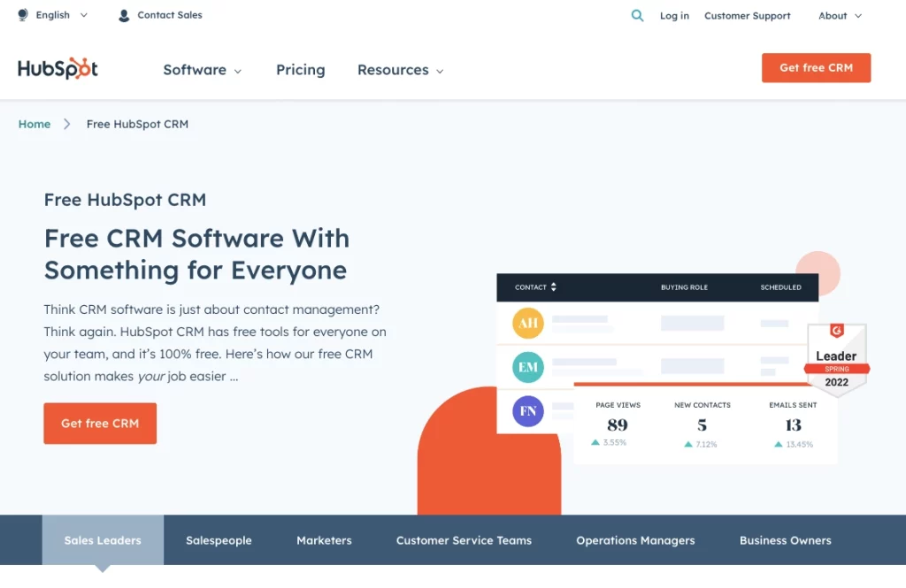Select the Sales Leaders tab
906x588 pixels.
coord(103,540)
